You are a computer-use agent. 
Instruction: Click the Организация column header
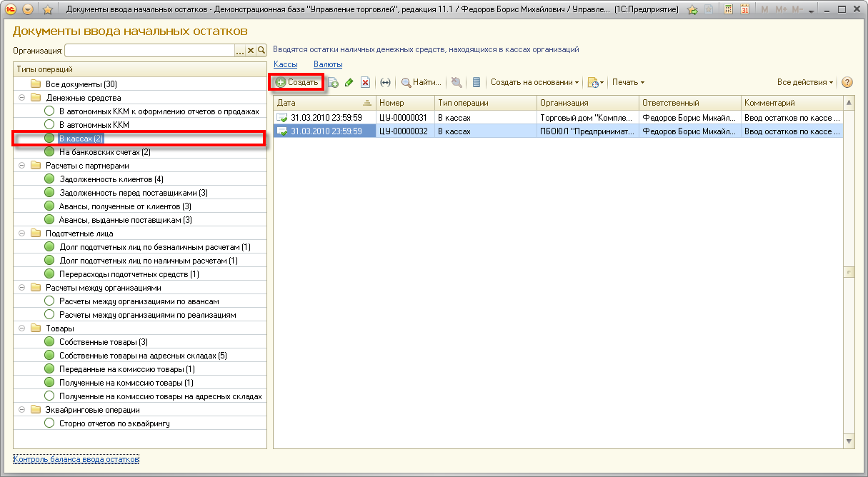pyautogui.click(x=588, y=103)
